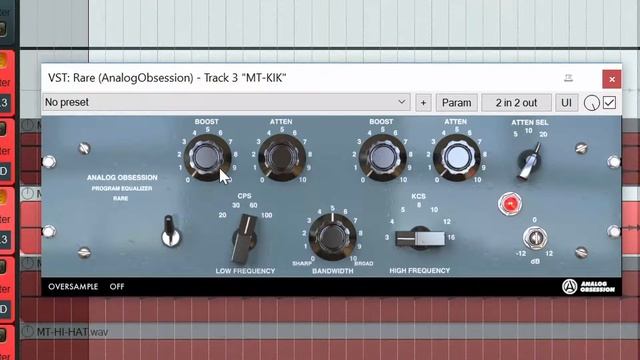This screenshot has height=360, width=640.
Task: Close the Rare VST window
Action: pyautogui.click(x=612, y=79)
